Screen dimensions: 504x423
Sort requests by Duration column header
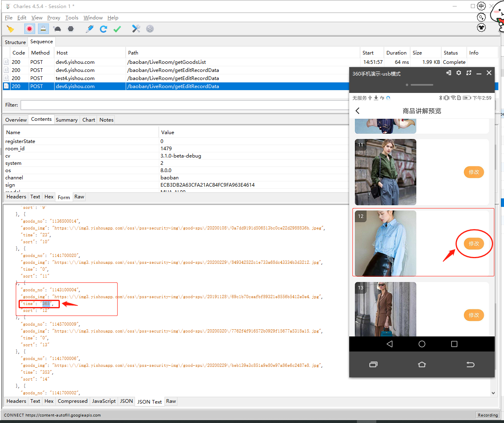tap(396, 53)
